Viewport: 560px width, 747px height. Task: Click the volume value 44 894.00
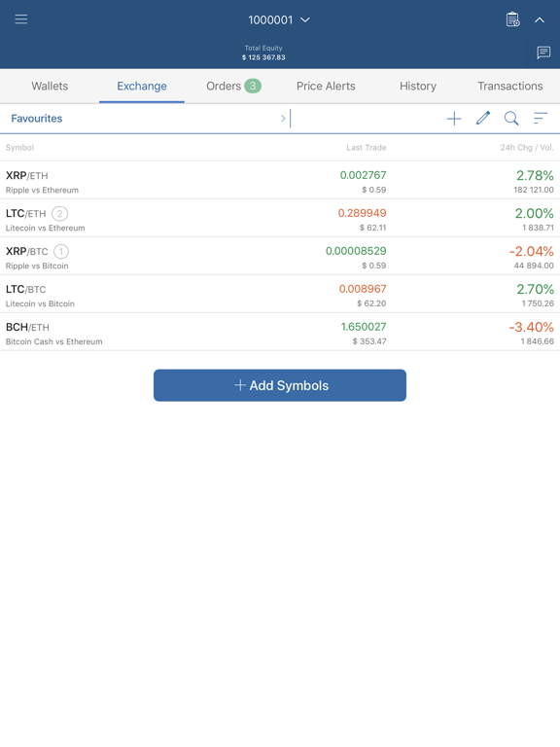click(534, 266)
